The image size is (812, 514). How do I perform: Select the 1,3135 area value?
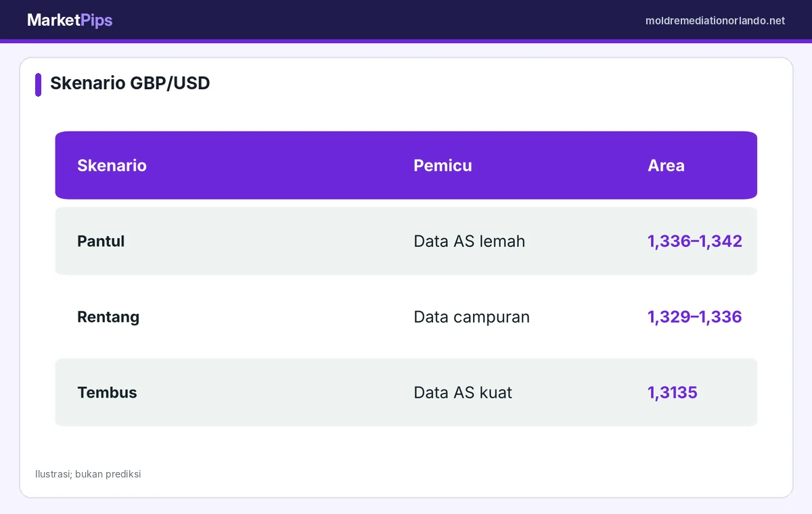(673, 393)
